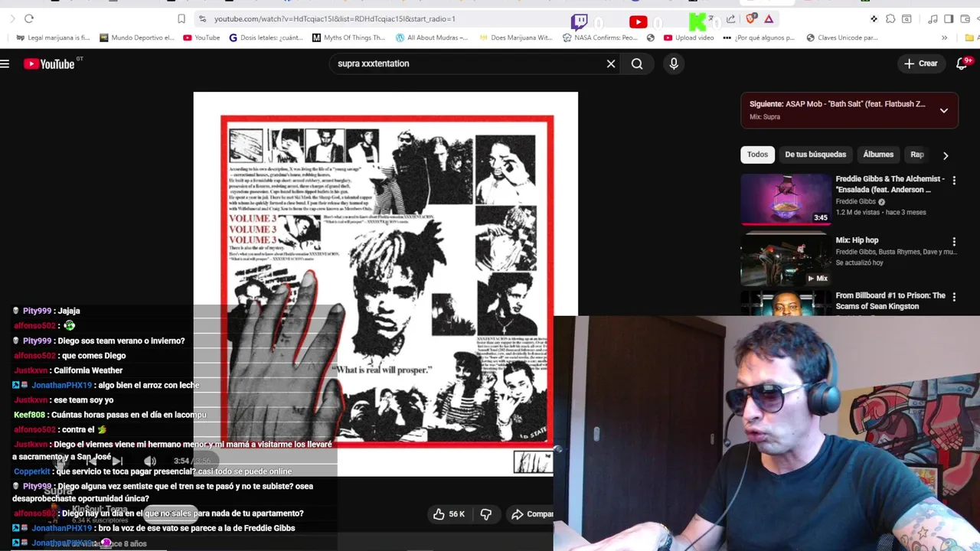Open the "Legal marijuana is fi..." bookmark
This screenshot has height=551, width=980.
pyautogui.click(x=54, y=37)
